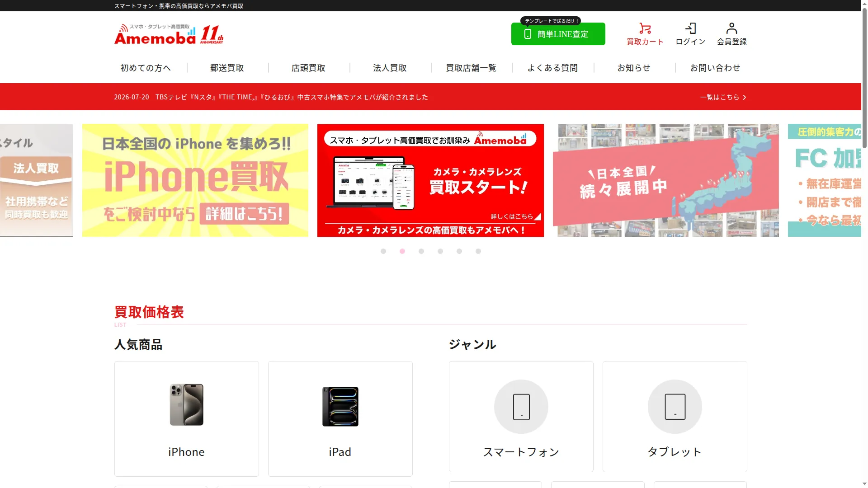Click the top tagline スマートフォン・携帯の高価買取ならアメモバ買取

[179, 6]
